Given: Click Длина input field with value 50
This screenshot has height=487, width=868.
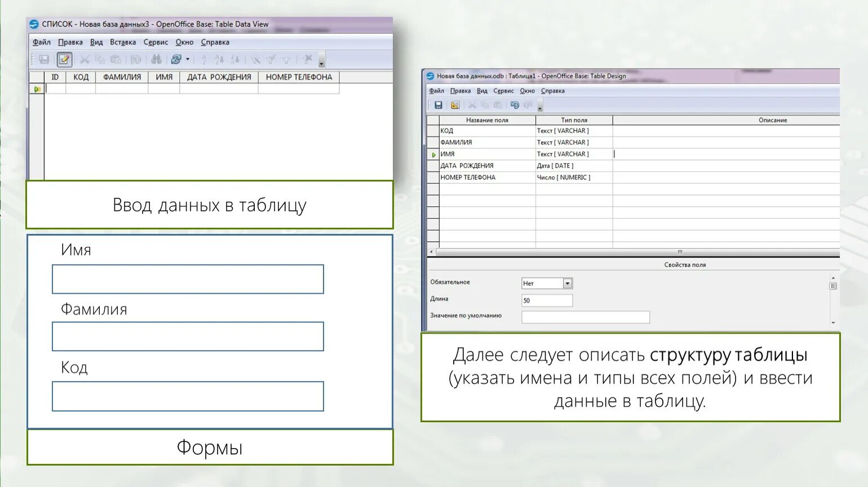Looking at the screenshot, I should 547,300.
